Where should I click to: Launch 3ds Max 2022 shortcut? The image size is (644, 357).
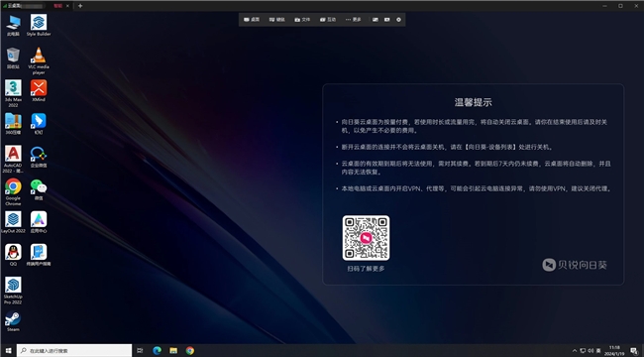pos(13,93)
